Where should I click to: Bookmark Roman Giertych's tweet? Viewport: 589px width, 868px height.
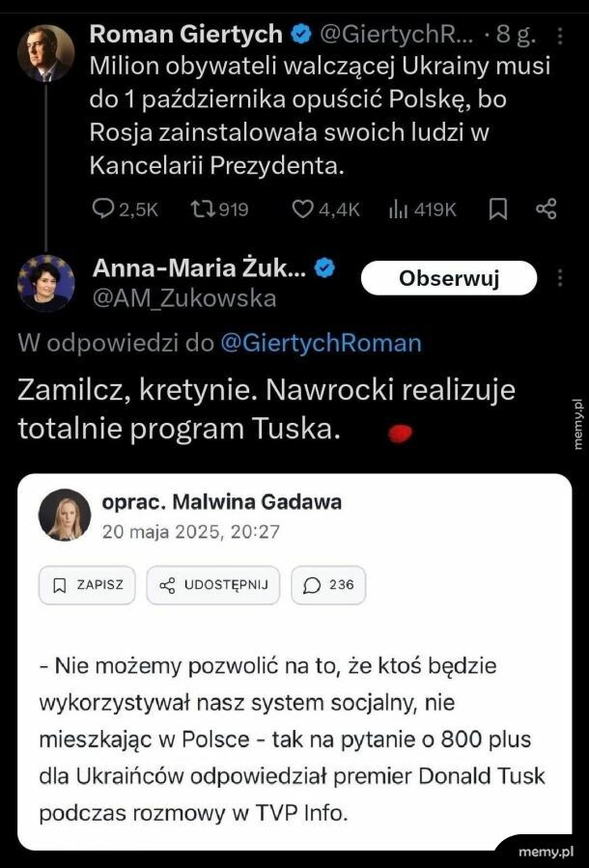(x=498, y=209)
